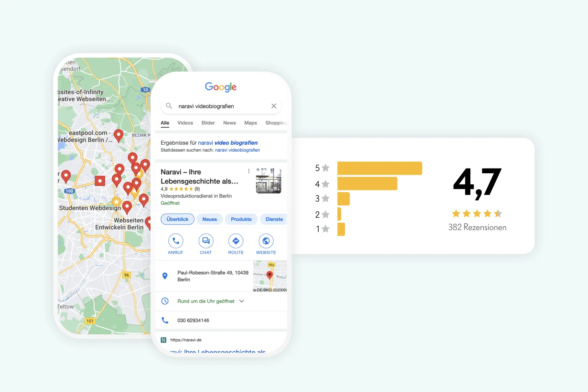Select the Dienste pill toggle
588x392 pixels.
point(274,219)
